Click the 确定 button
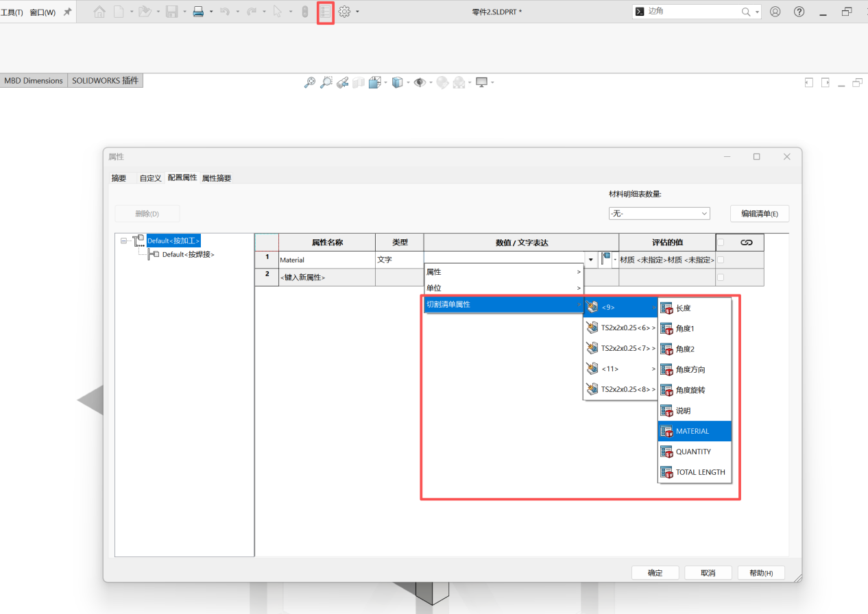 pos(655,573)
